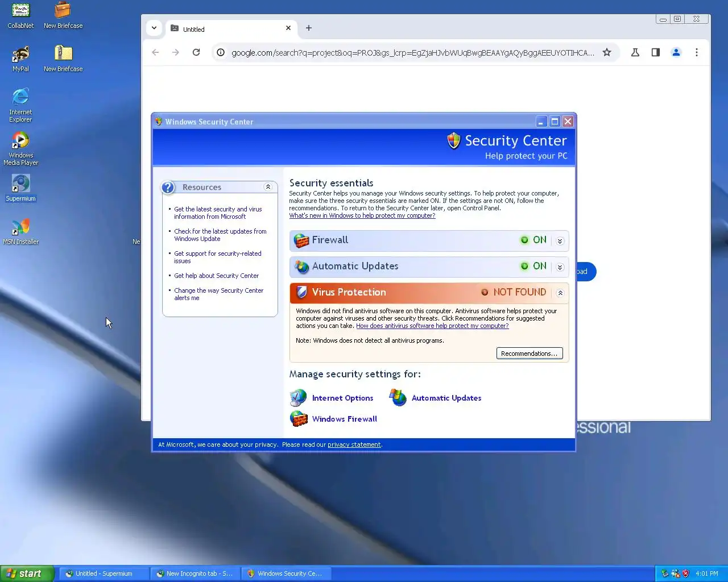Bookmark this page with the star icon
This screenshot has height=582, width=728.
[x=607, y=52]
